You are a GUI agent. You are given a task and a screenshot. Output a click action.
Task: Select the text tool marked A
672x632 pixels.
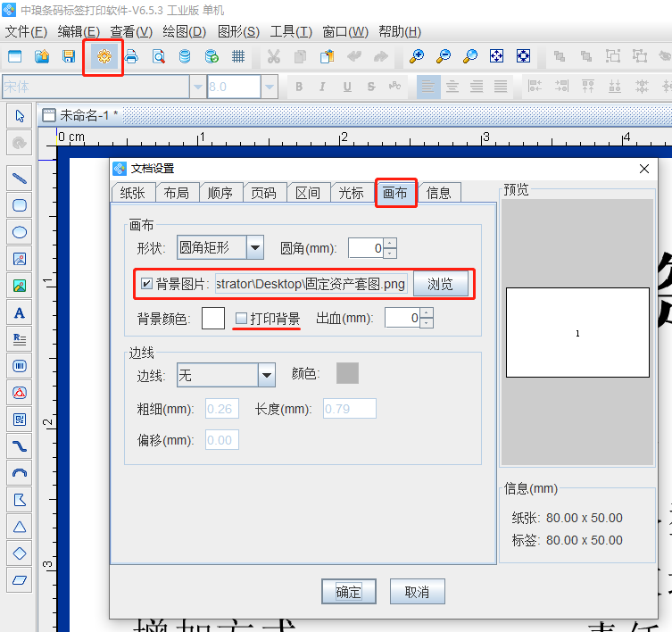20,312
